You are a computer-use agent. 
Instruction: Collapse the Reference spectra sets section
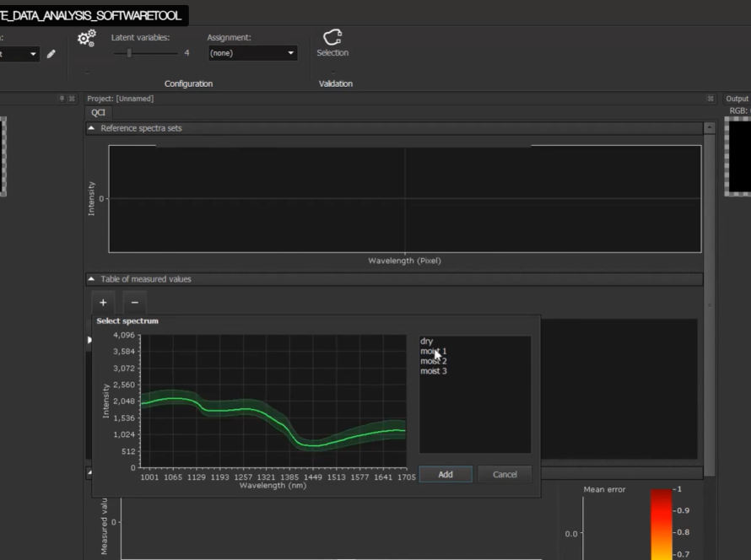[x=91, y=128]
